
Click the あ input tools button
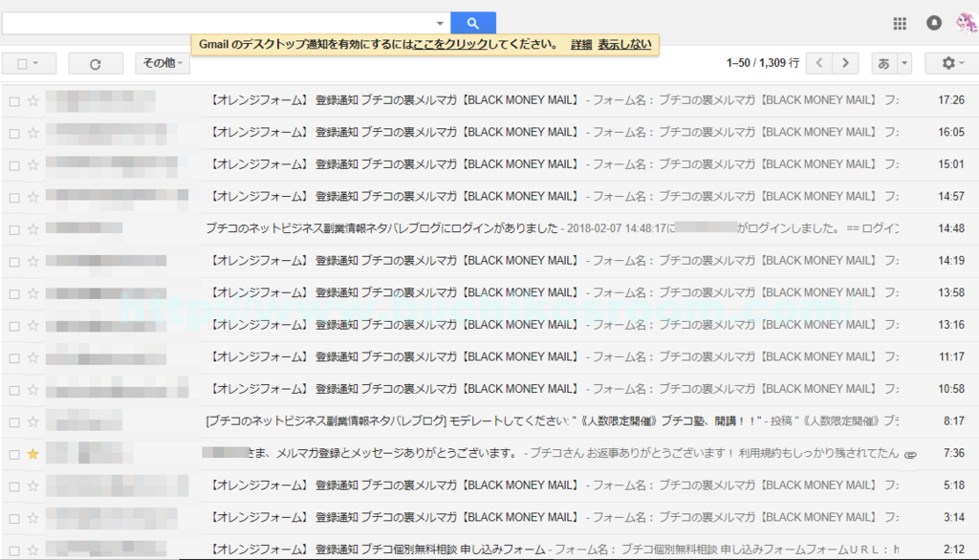click(883, 63)
